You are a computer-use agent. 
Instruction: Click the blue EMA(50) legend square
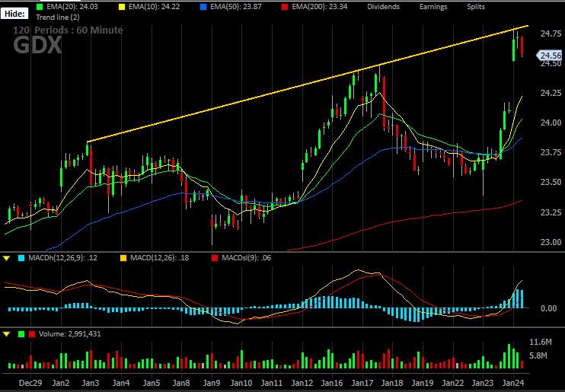[x=203, y=7]
